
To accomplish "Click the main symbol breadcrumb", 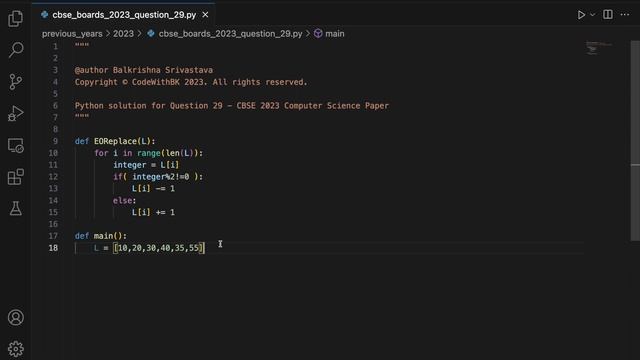I will click(x=334, y=33).
